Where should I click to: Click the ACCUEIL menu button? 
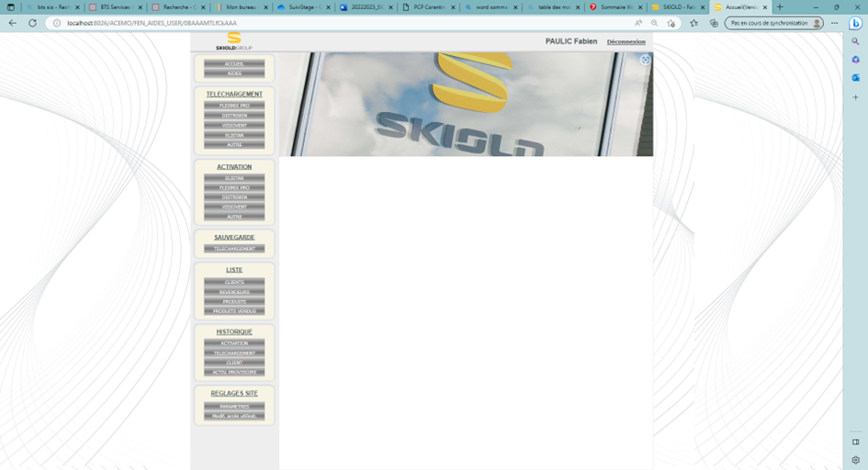[x=234, y=64]
